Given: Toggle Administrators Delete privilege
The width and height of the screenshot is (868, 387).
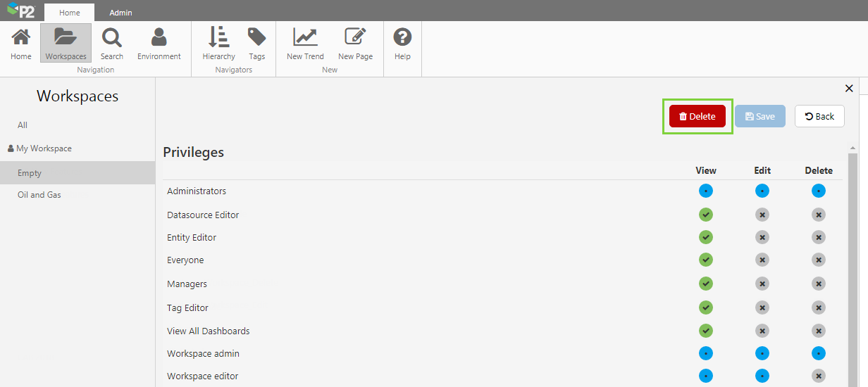Looking at the screenshot, I should tap(819, 191).
